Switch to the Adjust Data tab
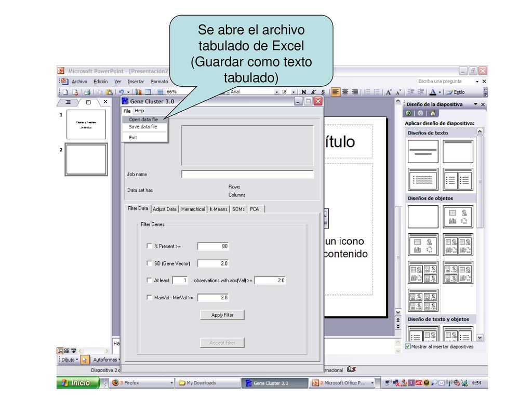The image size is (532, 399). pos(165,209)
